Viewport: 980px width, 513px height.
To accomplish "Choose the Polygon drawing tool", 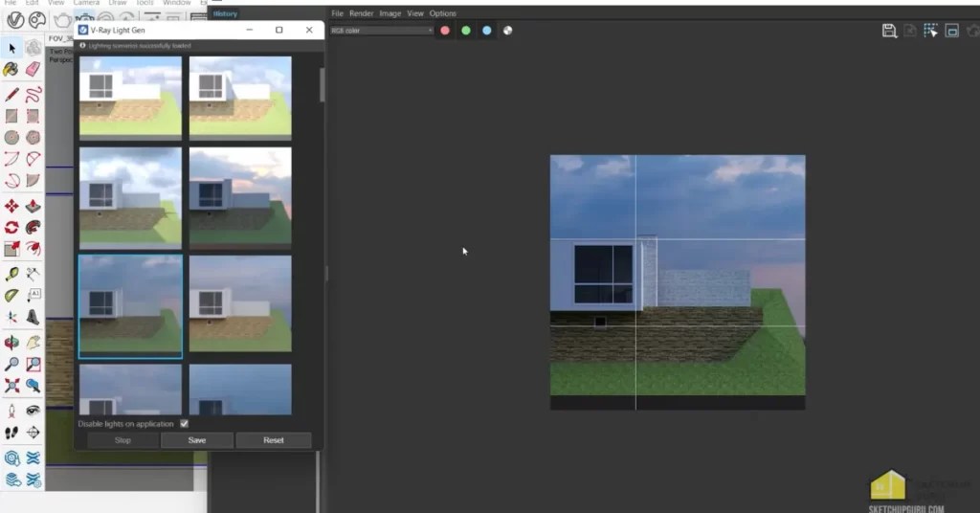I will point(33,138).
